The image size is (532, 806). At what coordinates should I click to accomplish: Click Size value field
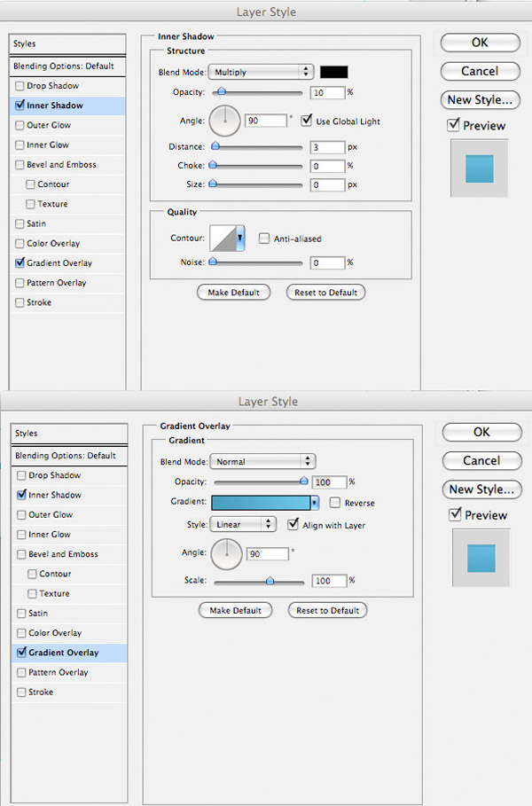327,184
